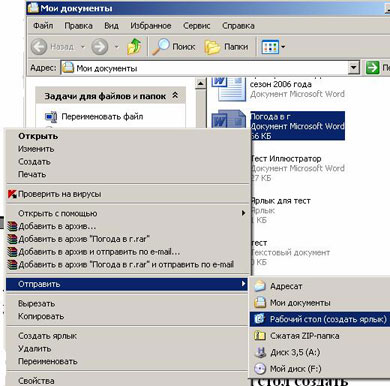Click the Back navigation arrow icon
390x386 pixels.
click(x=39, y=47)
